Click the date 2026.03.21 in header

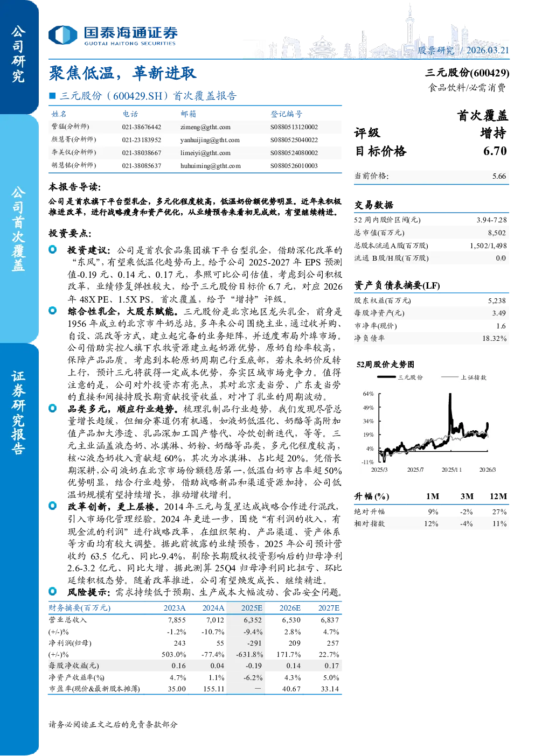tap(488, 50)
